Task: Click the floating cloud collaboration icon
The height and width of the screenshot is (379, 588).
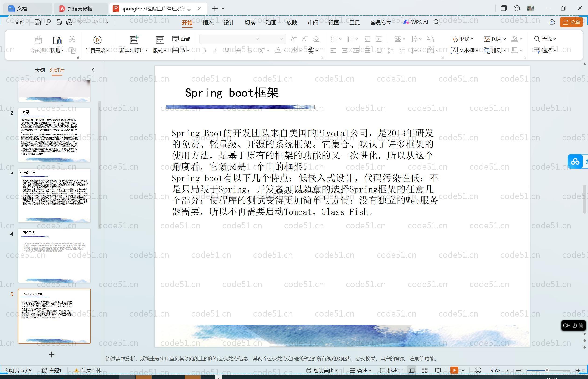Action: pos(575,162)
